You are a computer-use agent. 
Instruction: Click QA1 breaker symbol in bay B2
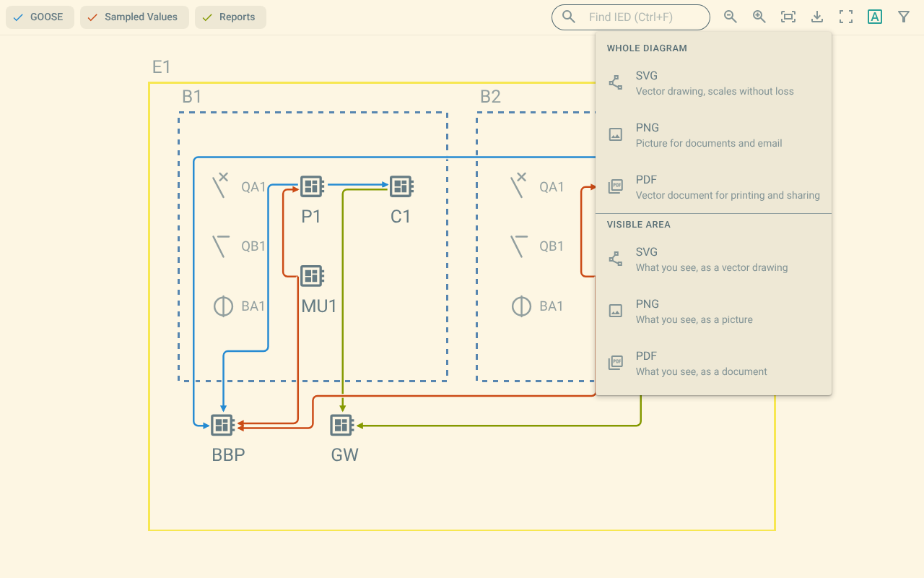click(519, 186)
